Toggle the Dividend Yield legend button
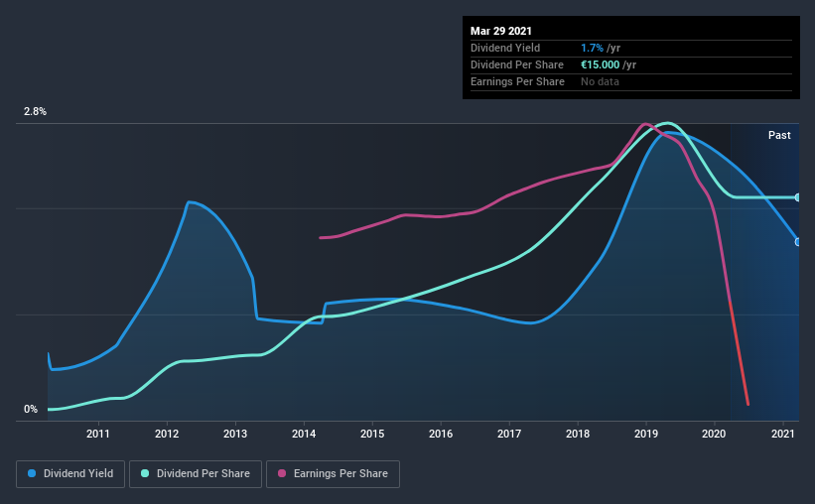 tap(70, 474)
